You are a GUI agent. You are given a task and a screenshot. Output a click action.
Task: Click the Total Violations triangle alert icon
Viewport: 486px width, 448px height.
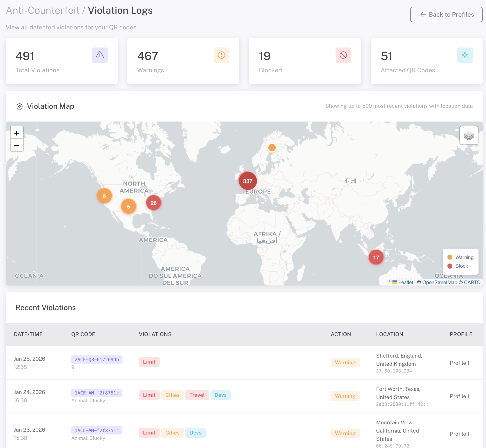coord(100,55)
